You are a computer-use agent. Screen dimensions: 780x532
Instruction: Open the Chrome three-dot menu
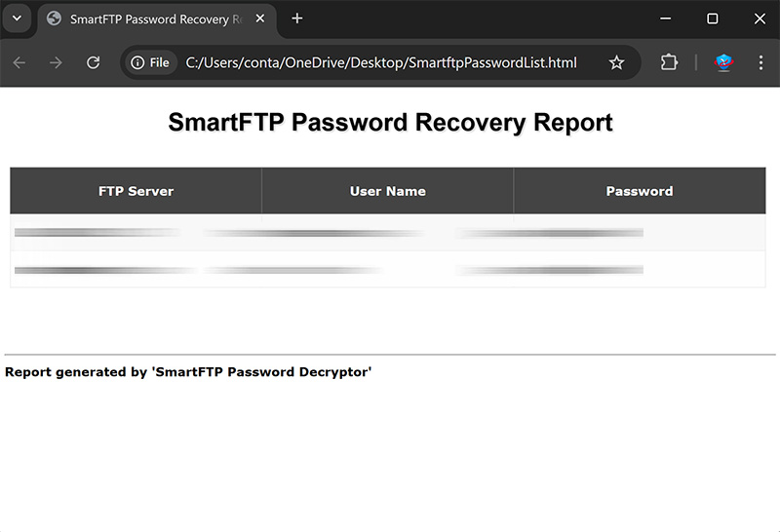pyautogui.click(x=760, y=62)
